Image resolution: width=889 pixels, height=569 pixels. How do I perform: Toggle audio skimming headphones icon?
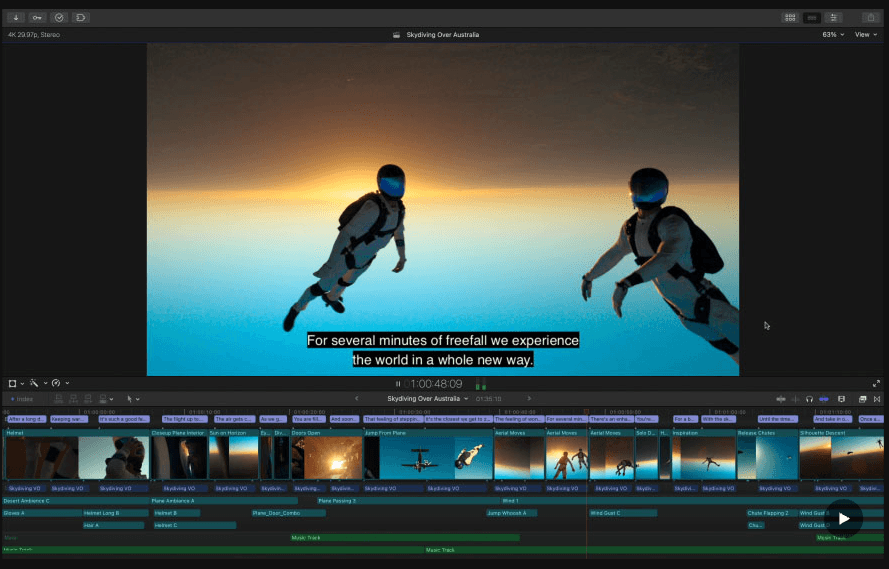[x=809, y=399]
